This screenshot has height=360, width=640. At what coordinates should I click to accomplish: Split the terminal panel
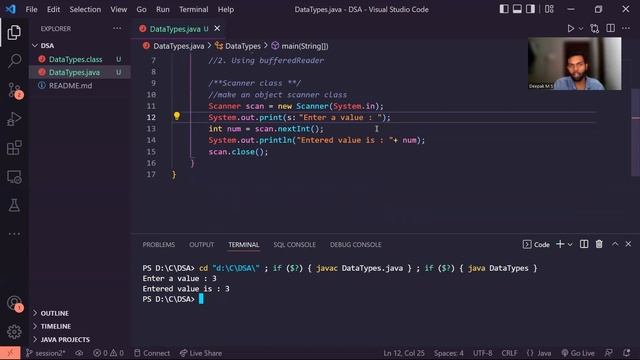pos(584,244)
